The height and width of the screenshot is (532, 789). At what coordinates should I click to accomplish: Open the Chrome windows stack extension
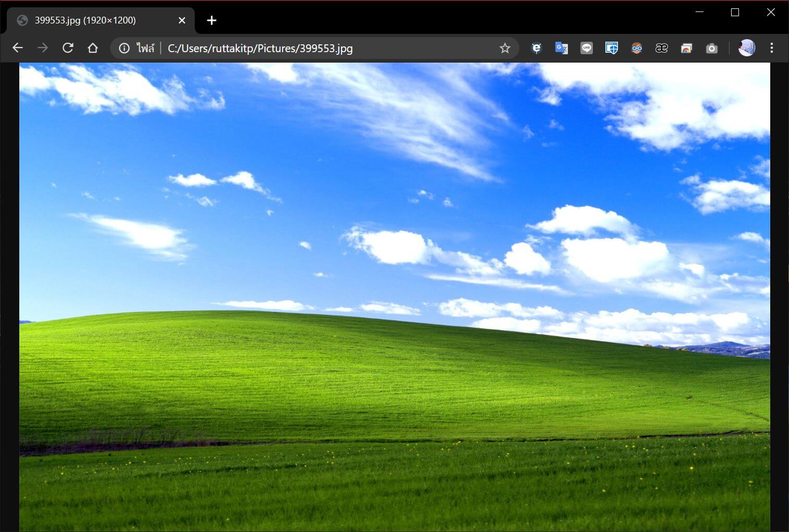[x=687, y=49]
